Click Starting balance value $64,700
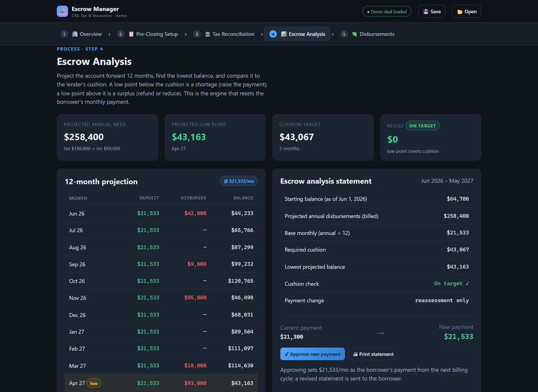The image size is (538, 392). (x=458, y=199)
